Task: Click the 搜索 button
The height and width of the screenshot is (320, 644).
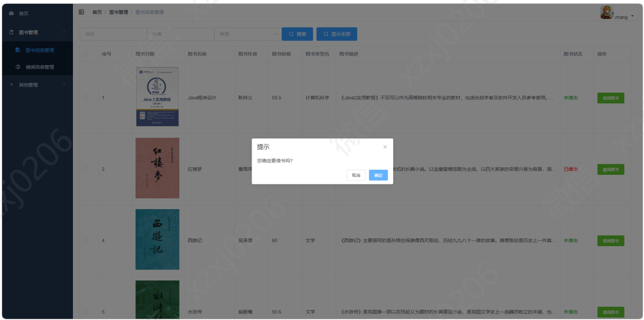Action: point(297,34)
